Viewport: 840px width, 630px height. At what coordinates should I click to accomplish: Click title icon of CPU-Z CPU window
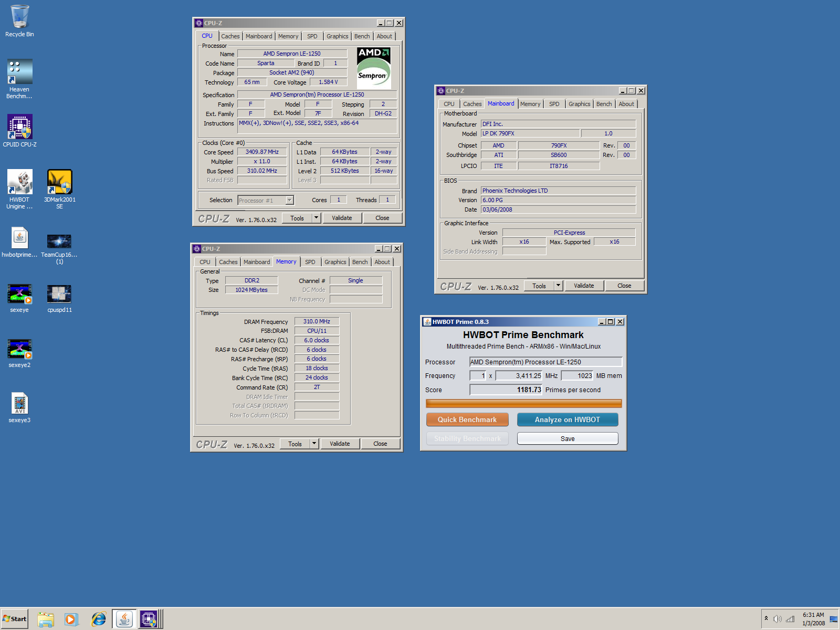[x=199, y=23]
